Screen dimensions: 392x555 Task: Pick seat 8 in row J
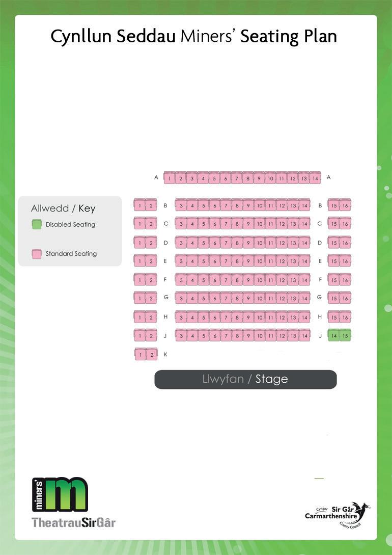[237, 335]
